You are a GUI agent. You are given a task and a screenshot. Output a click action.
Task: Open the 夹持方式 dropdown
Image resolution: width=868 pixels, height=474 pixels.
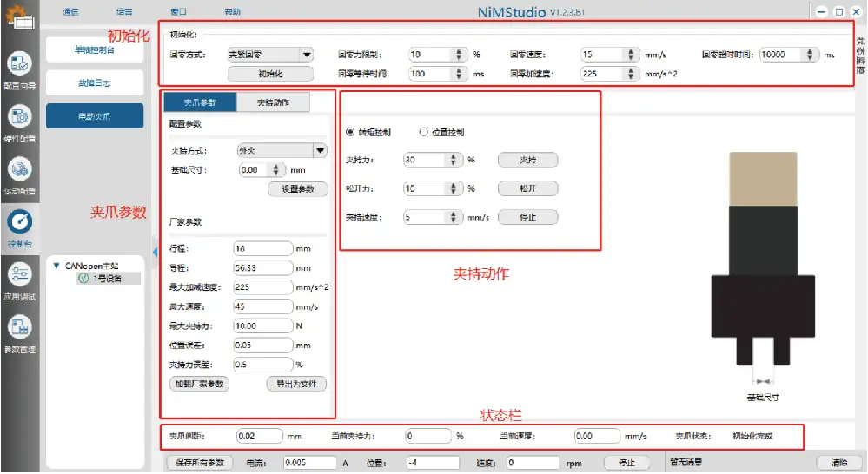[282, 150]
